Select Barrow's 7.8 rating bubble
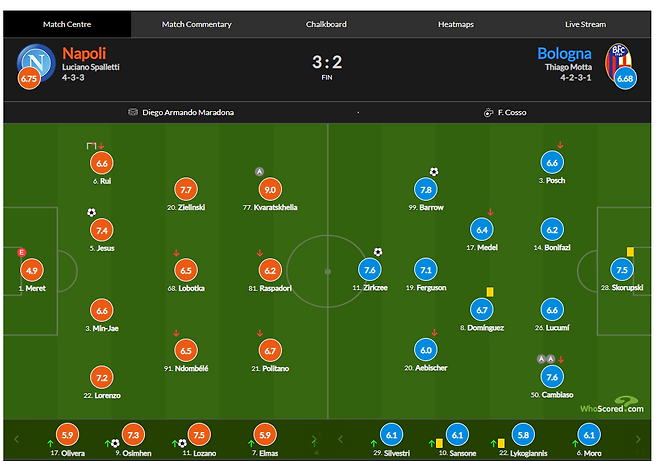 426,189
